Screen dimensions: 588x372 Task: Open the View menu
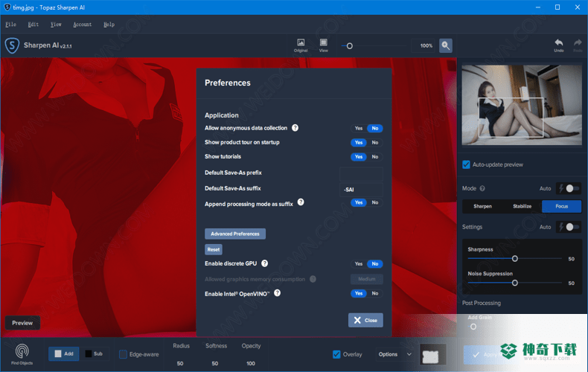click(56, 25)
